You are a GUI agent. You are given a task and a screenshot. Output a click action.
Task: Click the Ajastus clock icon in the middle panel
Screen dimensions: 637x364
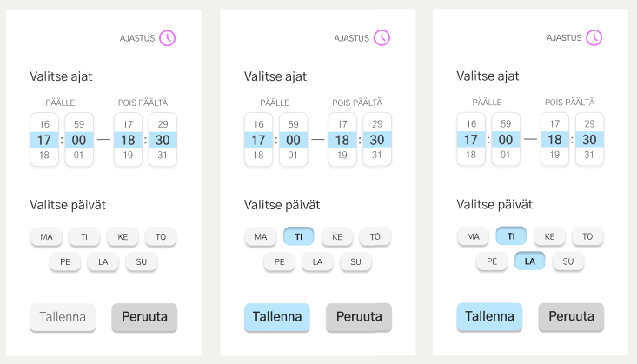pyautogui.click(x=382, y=38)
